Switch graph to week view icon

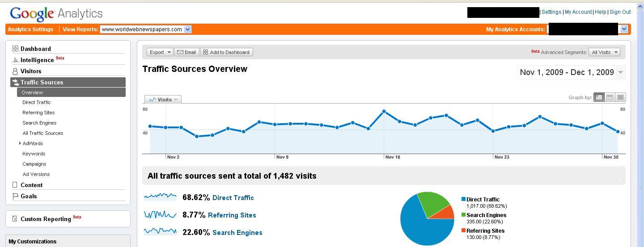[610, 97]
